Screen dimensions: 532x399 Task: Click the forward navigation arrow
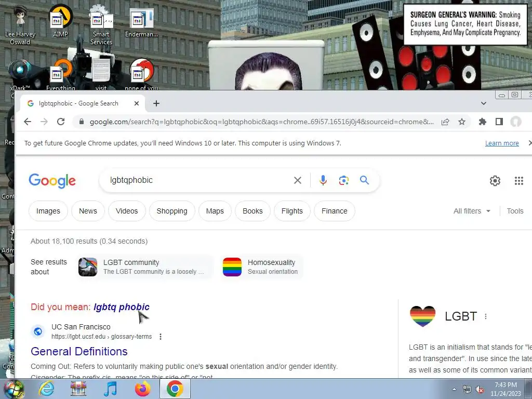coord(44,122)
